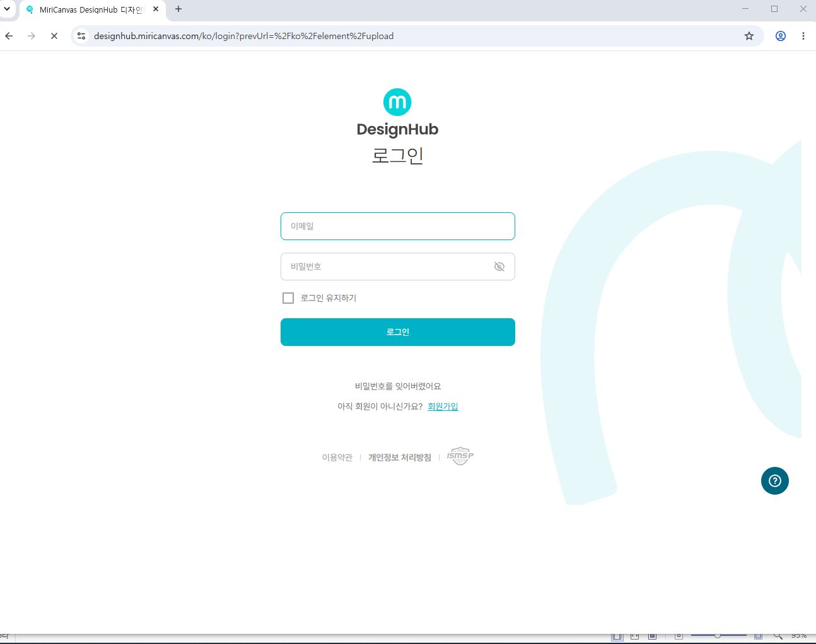Click the teal 로그인 button
The width and height of the screenshot is (816, 644).
pyautogui.click(x=398, y=332)
